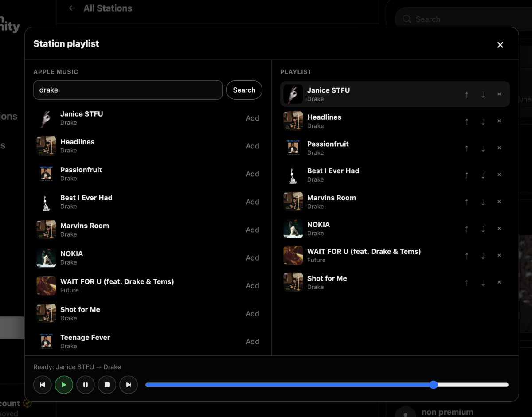The height and width of the screenshot is (417, 532).
Task: Skip to next track
Action: click(129, 385)
